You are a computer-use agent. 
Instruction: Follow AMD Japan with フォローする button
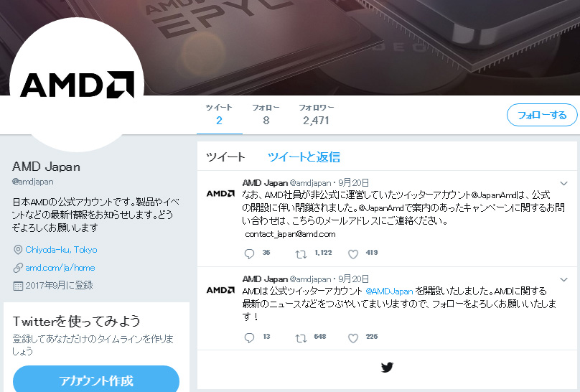[x=541, y=115]
